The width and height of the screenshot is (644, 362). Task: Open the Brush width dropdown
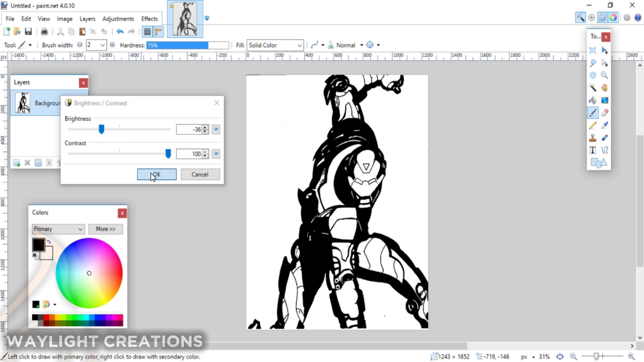(103, 45)
